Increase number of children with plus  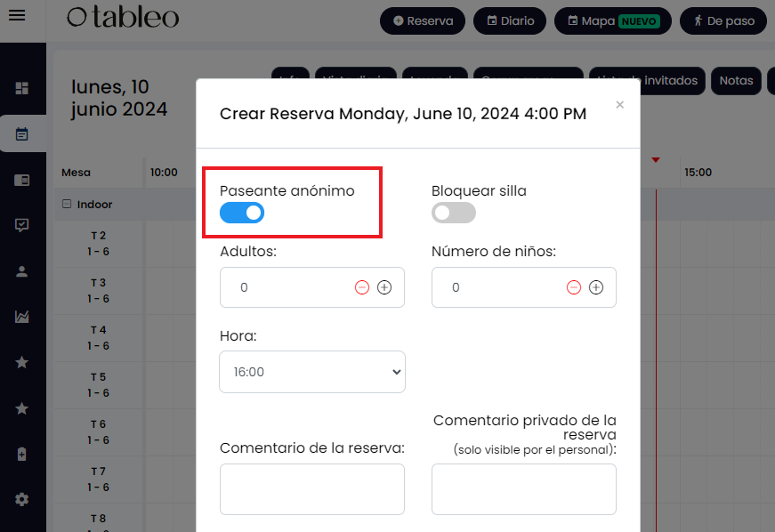pyautogui.click(x=596, y=287)
